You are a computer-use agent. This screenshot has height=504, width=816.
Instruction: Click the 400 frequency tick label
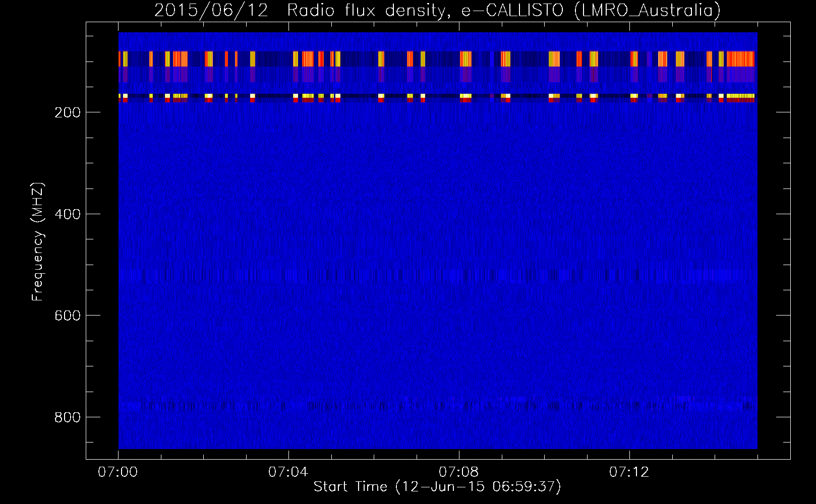pyautogui.click(x=67, y=214)
